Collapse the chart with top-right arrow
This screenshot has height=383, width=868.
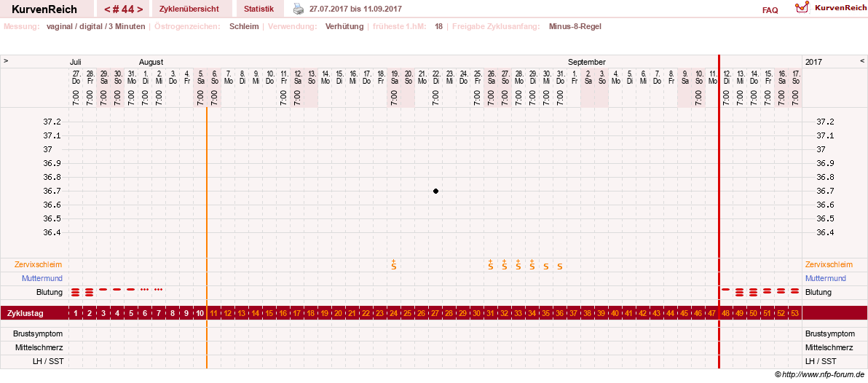[x=862, y=61]
